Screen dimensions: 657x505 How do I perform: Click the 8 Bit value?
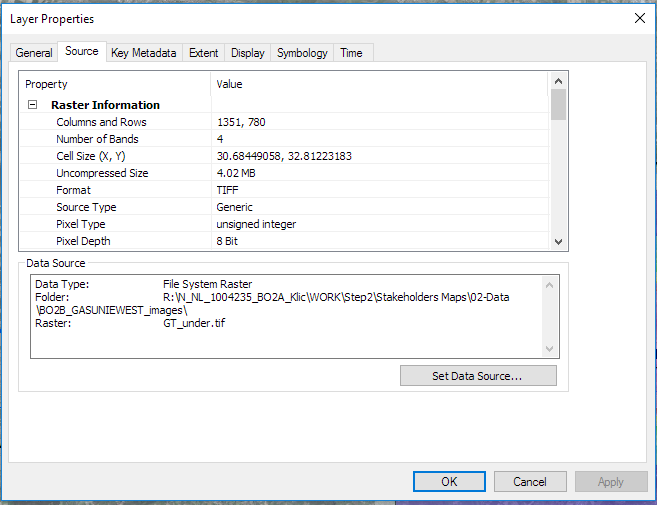pyautogui.click(x=227, y=241)
